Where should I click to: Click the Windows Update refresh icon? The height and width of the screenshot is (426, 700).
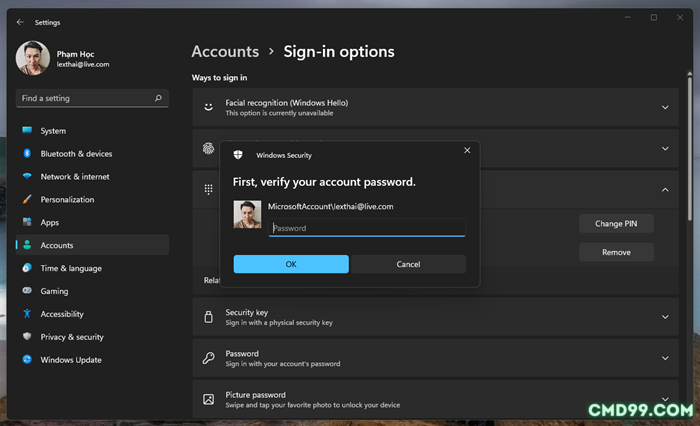27,359
